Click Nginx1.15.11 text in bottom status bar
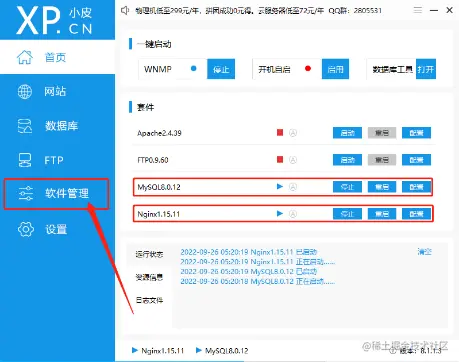The height and width of the screenshot is (362, 459). 163,351
